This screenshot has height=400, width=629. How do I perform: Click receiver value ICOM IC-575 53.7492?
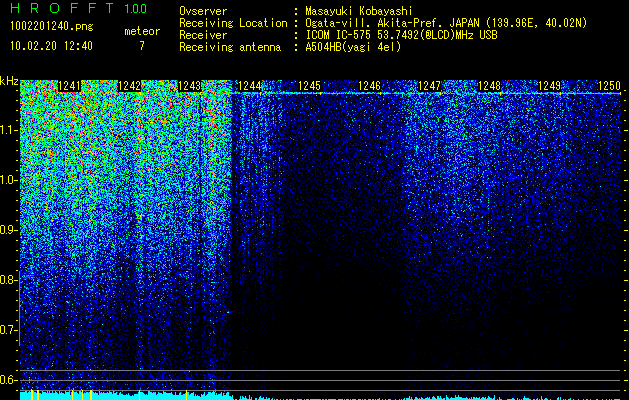click(401, 35)
